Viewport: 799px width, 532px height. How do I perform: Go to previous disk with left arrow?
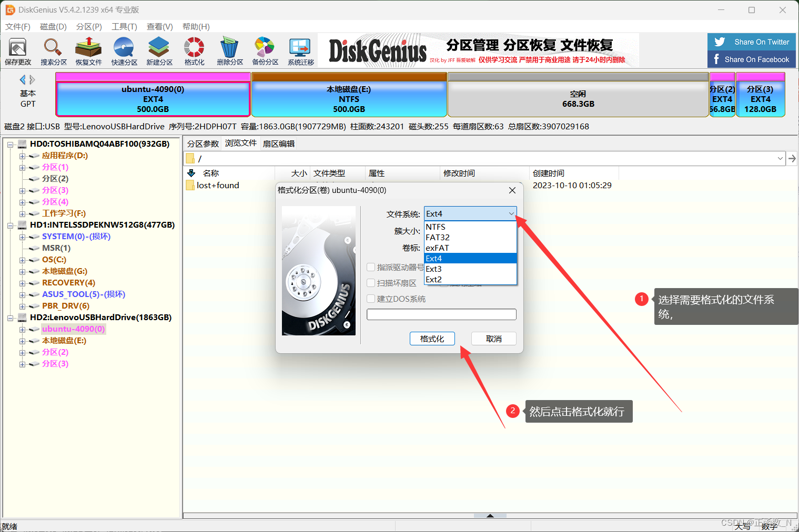pos(23,79)
